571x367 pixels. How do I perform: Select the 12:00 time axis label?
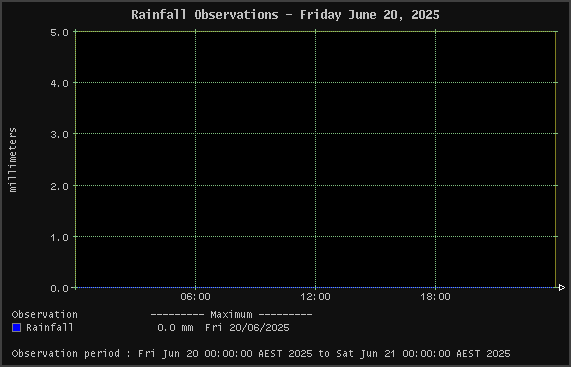click(315, 297)
